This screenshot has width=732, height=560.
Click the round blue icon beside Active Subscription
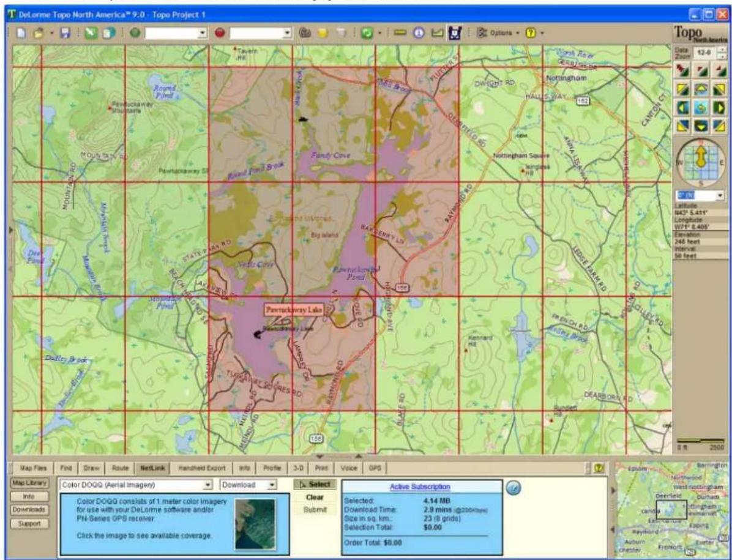[x=514, y=488]
